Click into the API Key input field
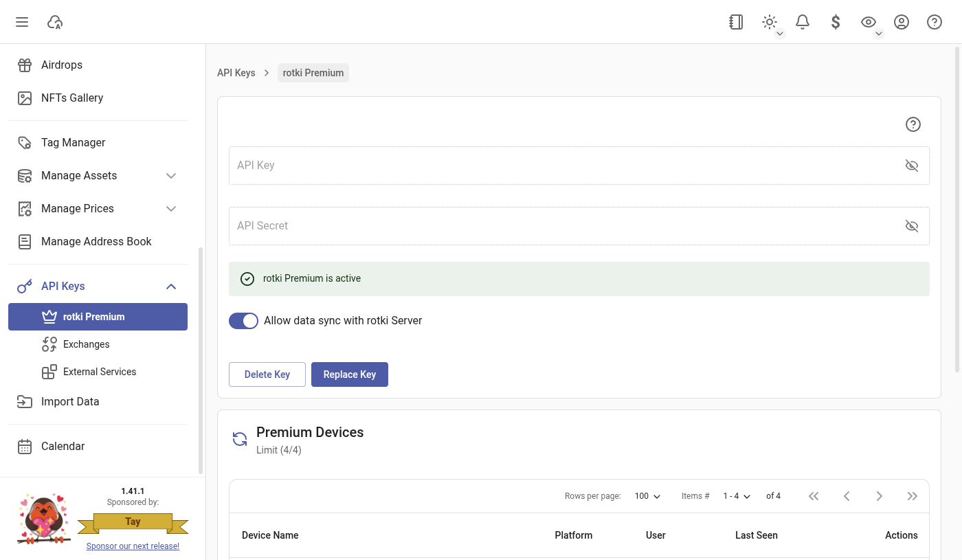The image size is (962, 560). pyautogui.click(x=563, y=166)
